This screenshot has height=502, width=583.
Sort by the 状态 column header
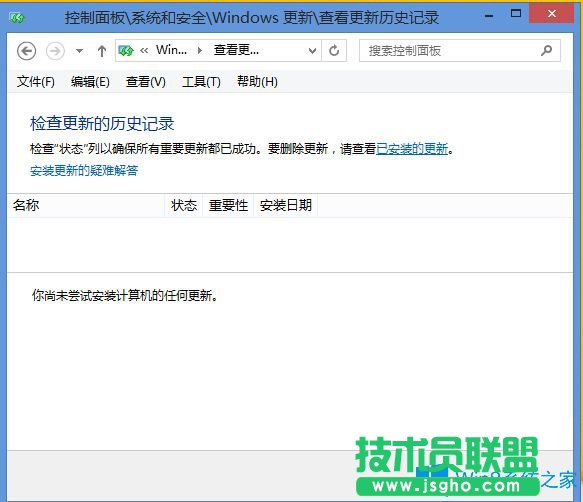(184, 205)
